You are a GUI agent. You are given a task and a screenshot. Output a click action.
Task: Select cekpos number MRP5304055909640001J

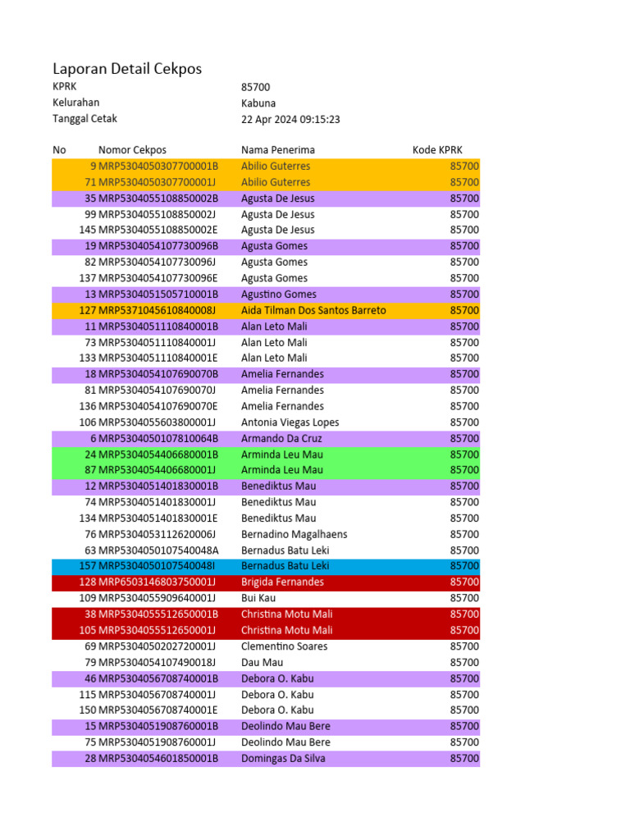click(x=157, y=598)
